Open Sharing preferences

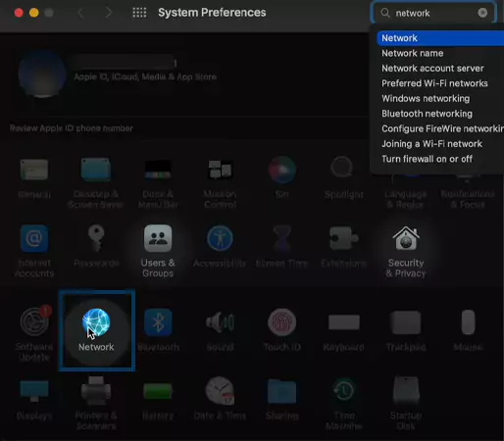(x=281, y=391)
